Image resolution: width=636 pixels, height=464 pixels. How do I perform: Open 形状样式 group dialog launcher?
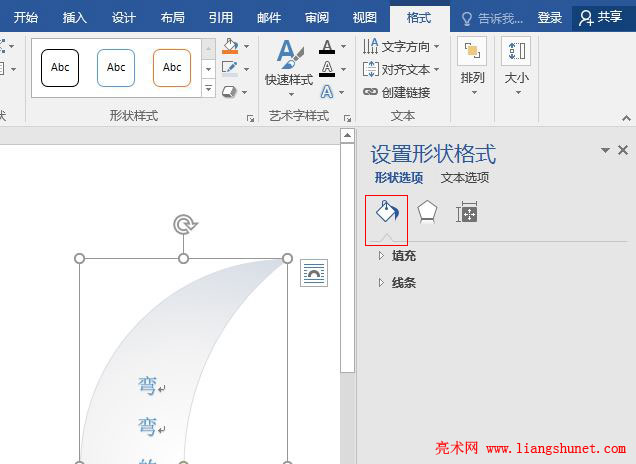pyautogui.click(x=251, y=118)
